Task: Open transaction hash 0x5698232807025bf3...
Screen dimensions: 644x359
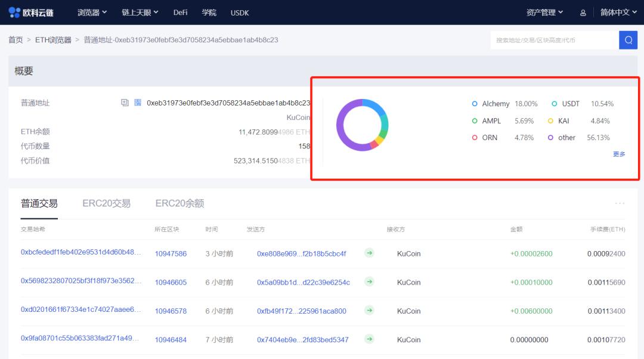Action: point(81,281)
